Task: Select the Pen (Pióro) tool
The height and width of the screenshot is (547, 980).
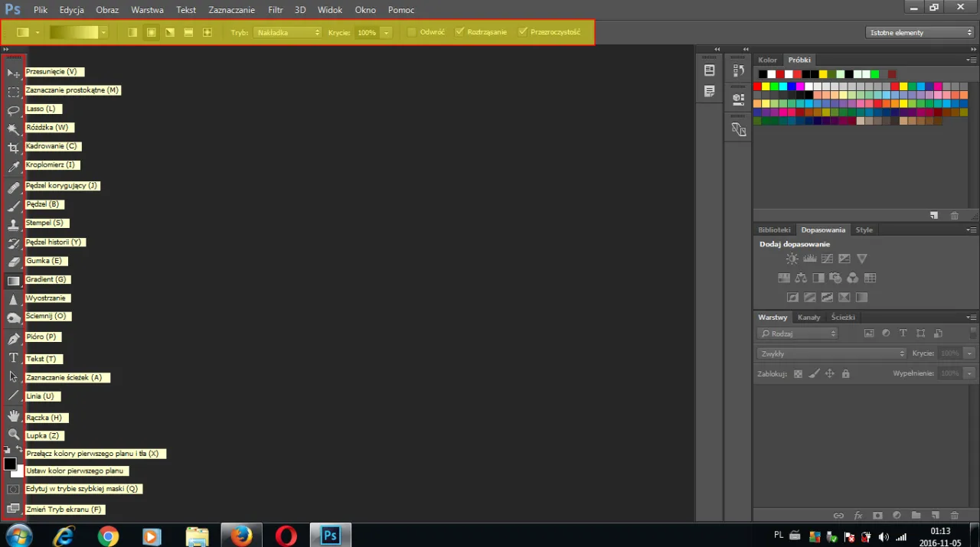Action: [x=13, y=337]
